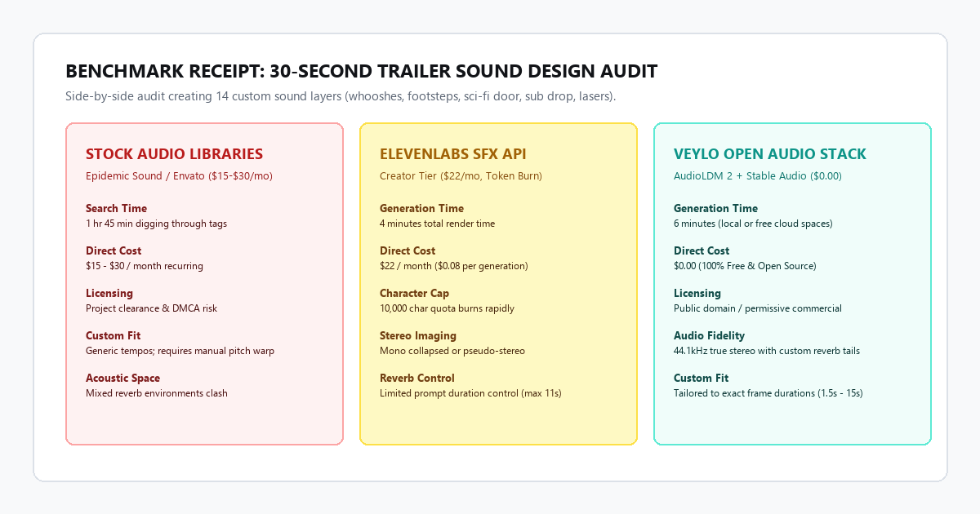Image resolution: width=980 pixels, height=514 pixels.
Task: Click Generation Time in Veylo card
Action: 715,208
